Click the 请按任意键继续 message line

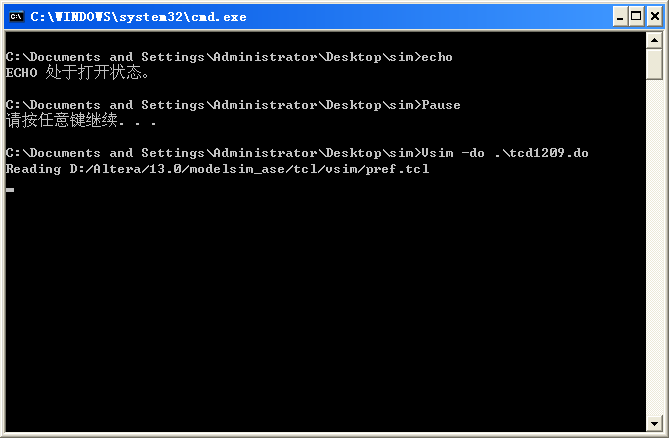click(x=81, y=120)
